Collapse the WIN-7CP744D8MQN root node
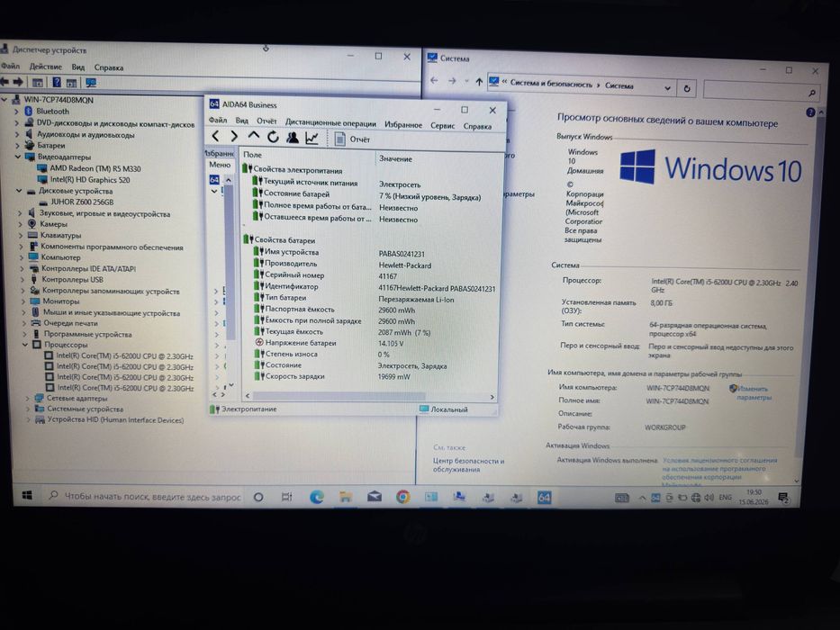Screen dimensions: 840x630 pos(5,100)
